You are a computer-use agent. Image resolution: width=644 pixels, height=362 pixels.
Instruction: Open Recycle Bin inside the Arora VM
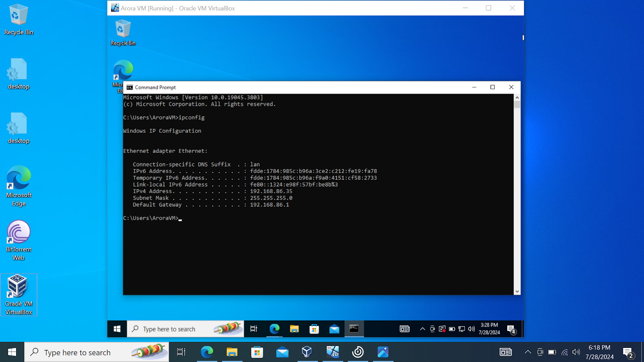tap(123, 33)
